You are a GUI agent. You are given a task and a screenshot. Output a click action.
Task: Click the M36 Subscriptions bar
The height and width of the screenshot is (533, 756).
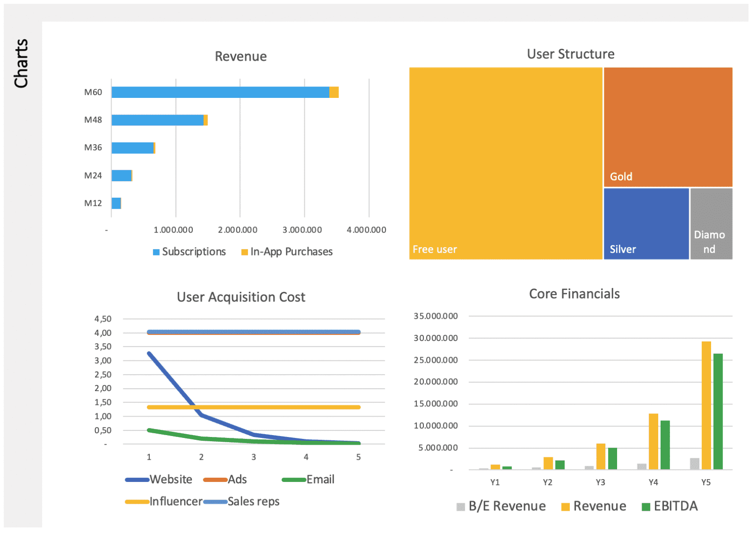132,148
